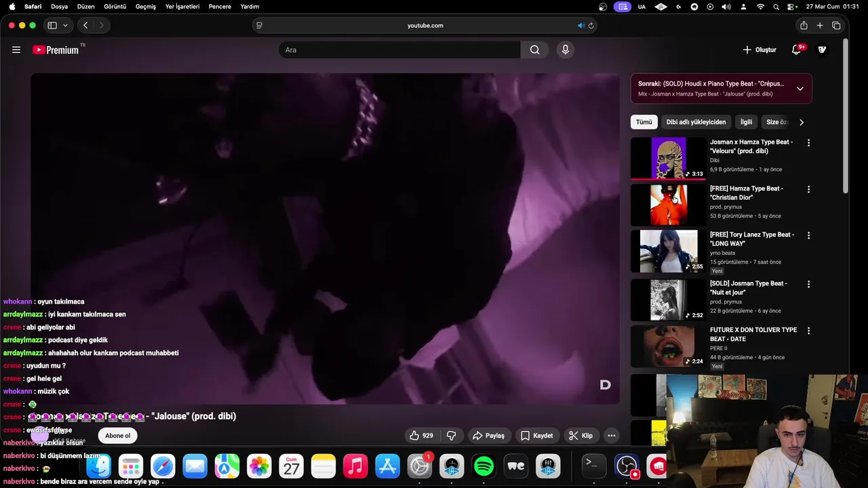Open sound volume in the menu bar

click(x=726, y=7)
